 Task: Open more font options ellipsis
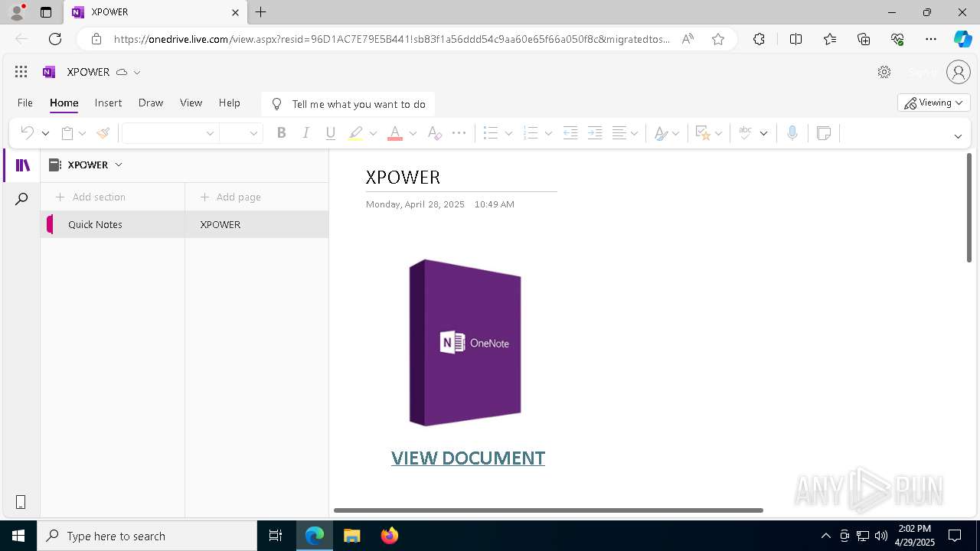459,133
